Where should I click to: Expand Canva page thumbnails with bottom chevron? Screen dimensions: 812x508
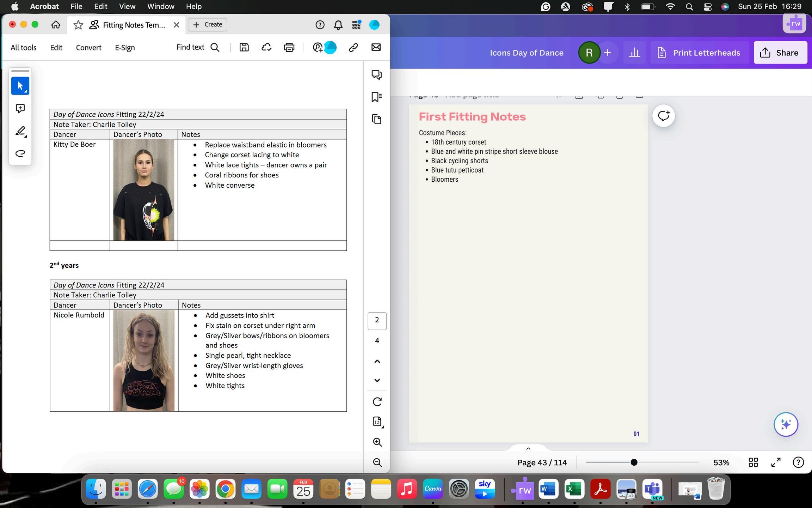528,449
